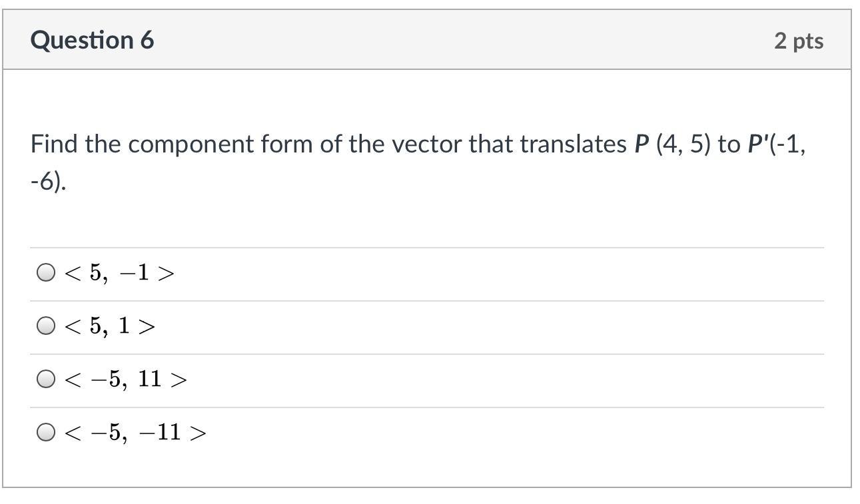Click the answer label < −5, 11 >
860x504 pixels.
(x=126, y=379)
